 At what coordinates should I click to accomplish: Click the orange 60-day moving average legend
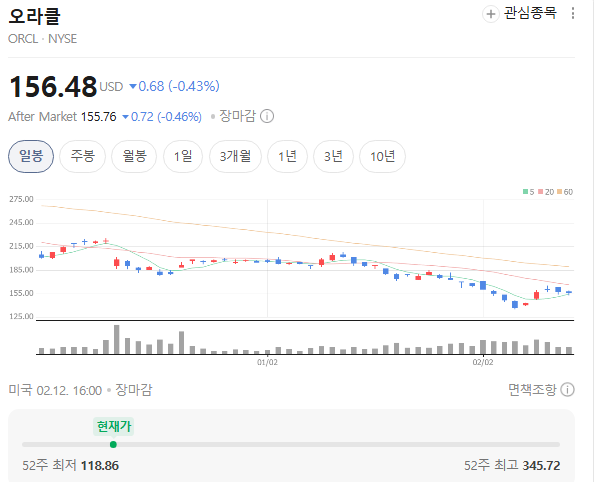[565, 192]
